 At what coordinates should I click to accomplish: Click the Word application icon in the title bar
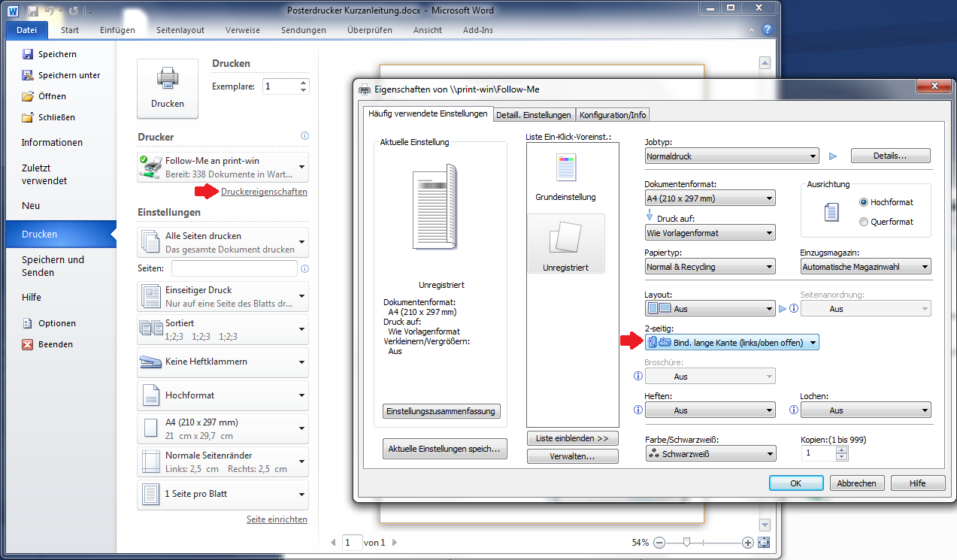pyautogui.click(x=14, y=11)
